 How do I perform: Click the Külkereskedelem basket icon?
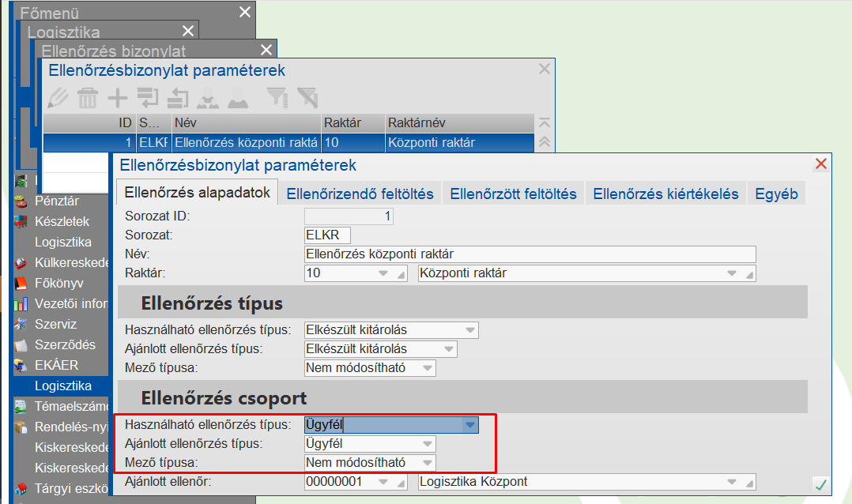[x=21, y=263]
